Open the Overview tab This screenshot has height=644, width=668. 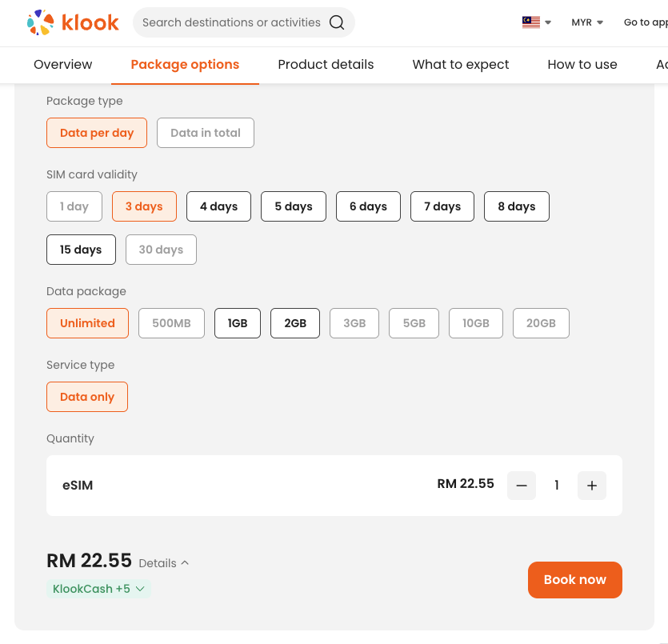[63, 65]
